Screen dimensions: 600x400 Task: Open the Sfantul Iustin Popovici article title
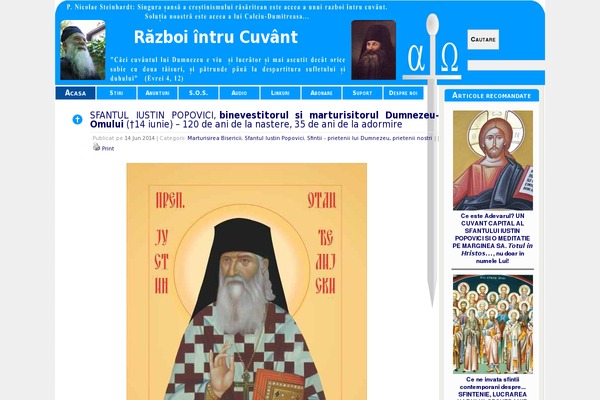[264, 119]
